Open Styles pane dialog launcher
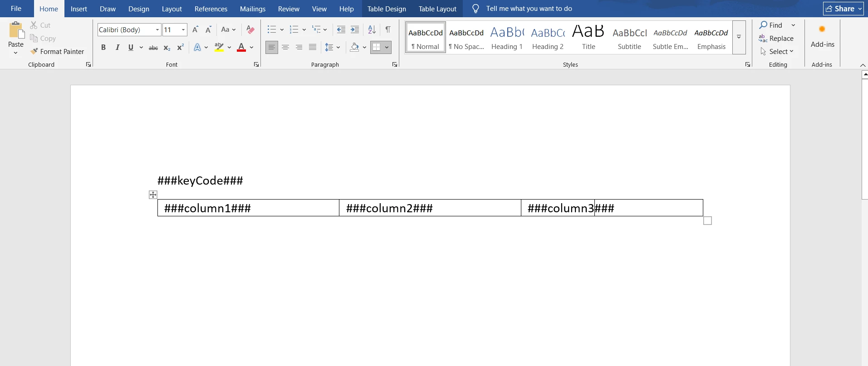The width and height of the screenshot is (868, 366). click(748, 65)
